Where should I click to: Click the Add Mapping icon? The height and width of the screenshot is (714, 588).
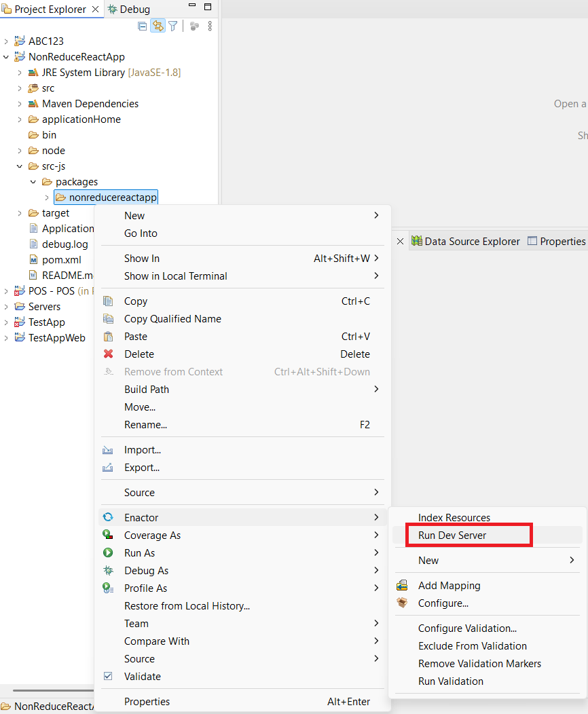pyautogui.click(x=402, y=586)
